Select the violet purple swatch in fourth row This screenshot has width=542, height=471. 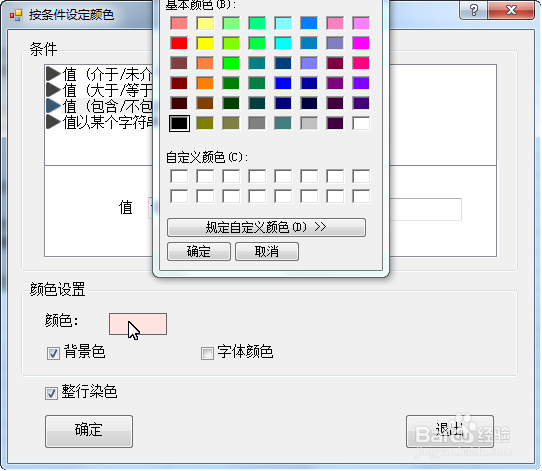[361, 83]
